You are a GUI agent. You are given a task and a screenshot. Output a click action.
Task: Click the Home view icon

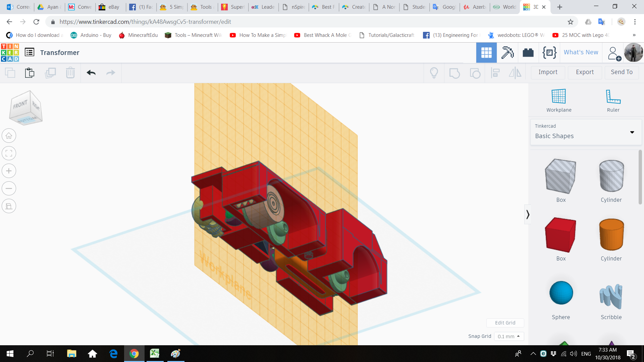click(x=9, y=136)
